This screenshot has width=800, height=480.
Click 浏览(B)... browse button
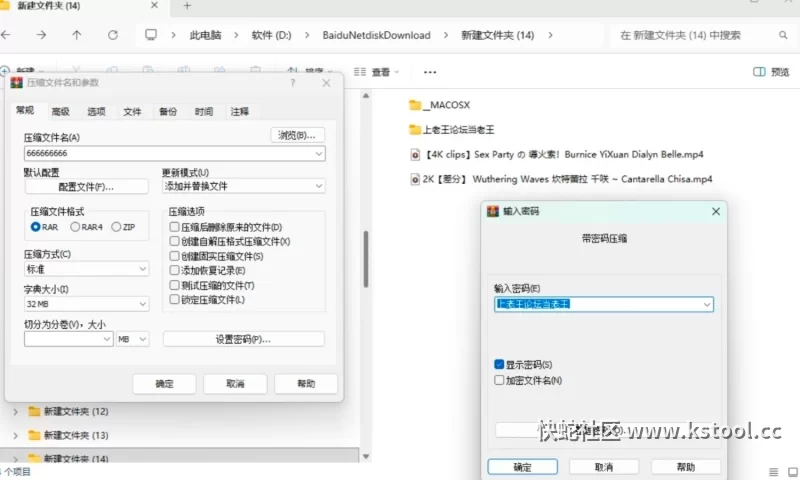pyautogui.click(x=297, y=135)
